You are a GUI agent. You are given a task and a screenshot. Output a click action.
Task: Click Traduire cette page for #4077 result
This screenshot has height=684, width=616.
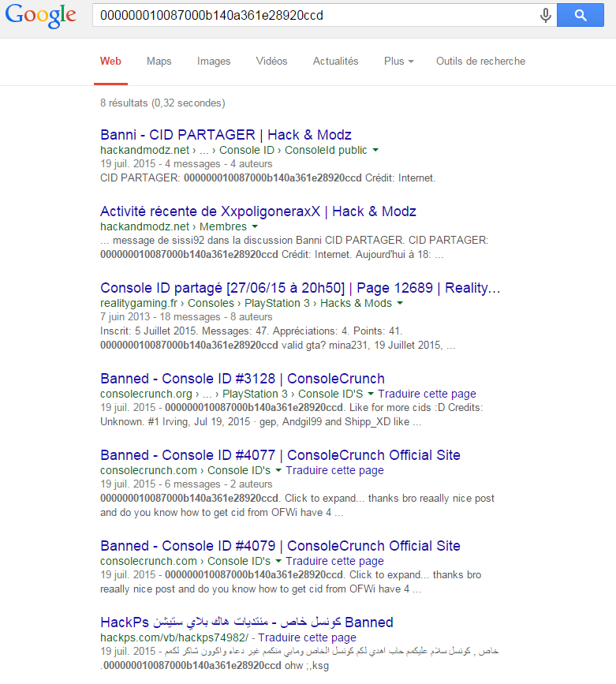pyautogui.click(x=334, y=471)
